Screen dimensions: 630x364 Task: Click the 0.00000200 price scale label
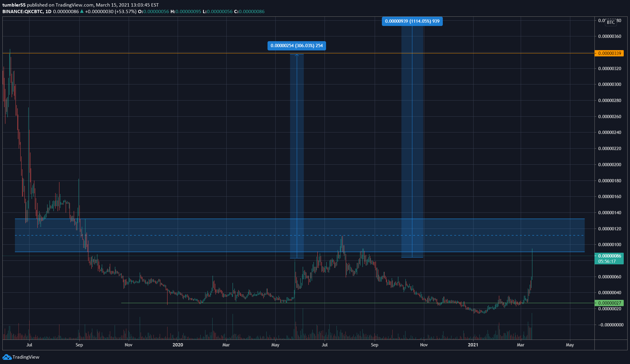click(x=610, y=165)
